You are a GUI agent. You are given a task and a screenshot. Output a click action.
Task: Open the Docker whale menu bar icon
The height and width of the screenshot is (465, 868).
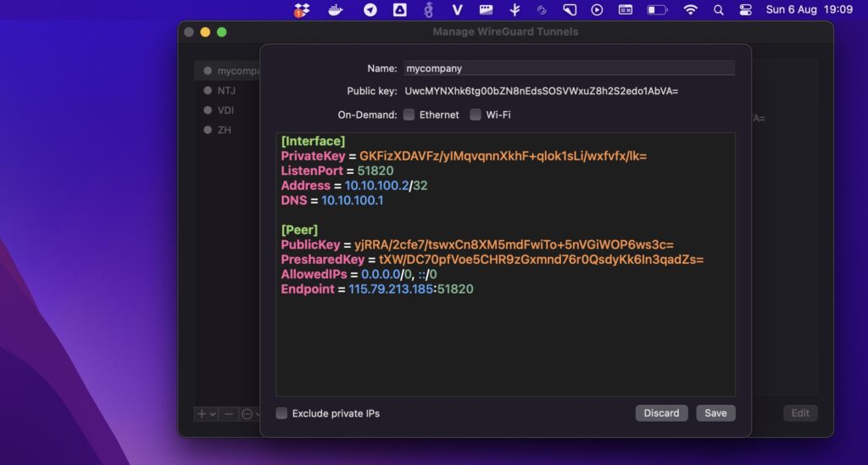[336, 10]
